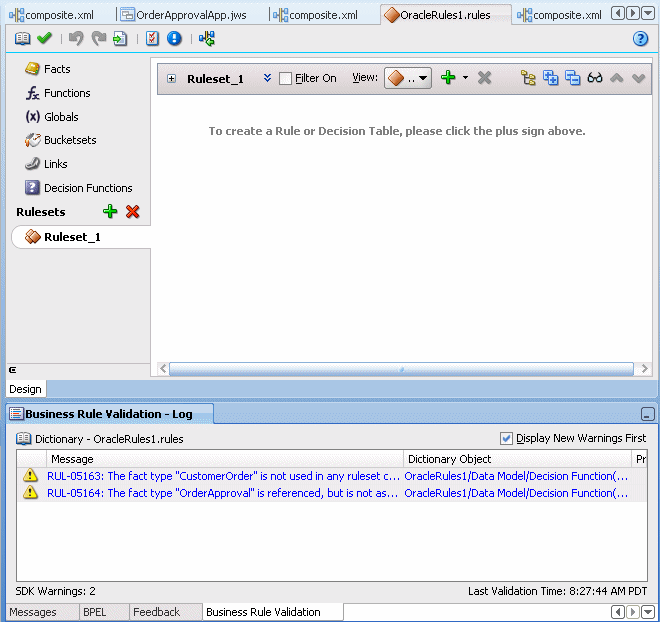Open Bucketsets section
Image resolution: width=660 pixels, height=622 pixels.
60,140
